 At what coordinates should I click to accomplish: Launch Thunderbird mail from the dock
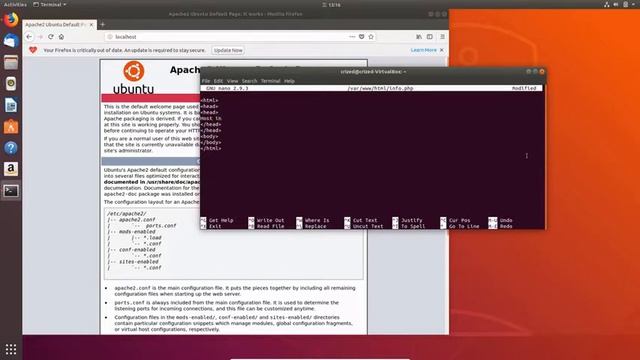tap(11, 41)
